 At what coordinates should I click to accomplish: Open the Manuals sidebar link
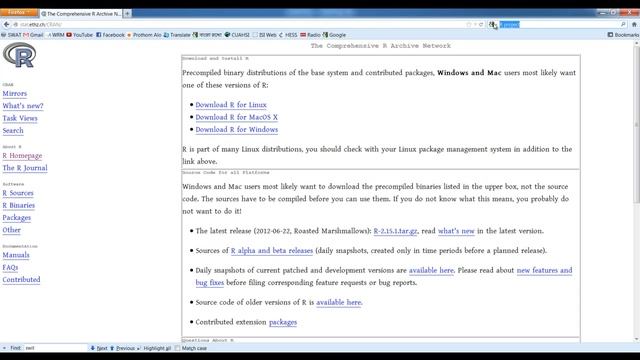tap(16, 255)
